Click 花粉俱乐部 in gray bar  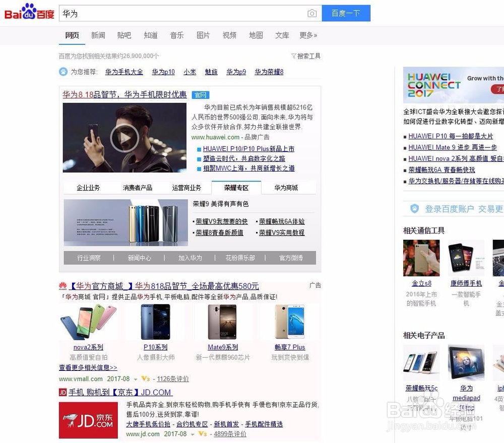[x=240, y=258]
